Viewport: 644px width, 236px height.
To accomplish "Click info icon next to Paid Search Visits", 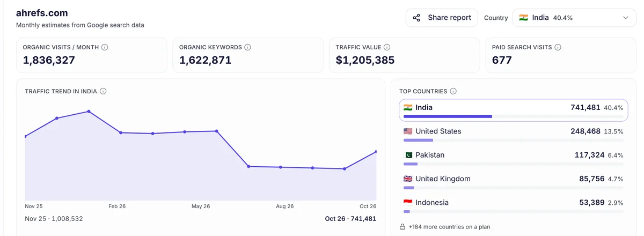I will pyautogui.click(x=558, y=47).
